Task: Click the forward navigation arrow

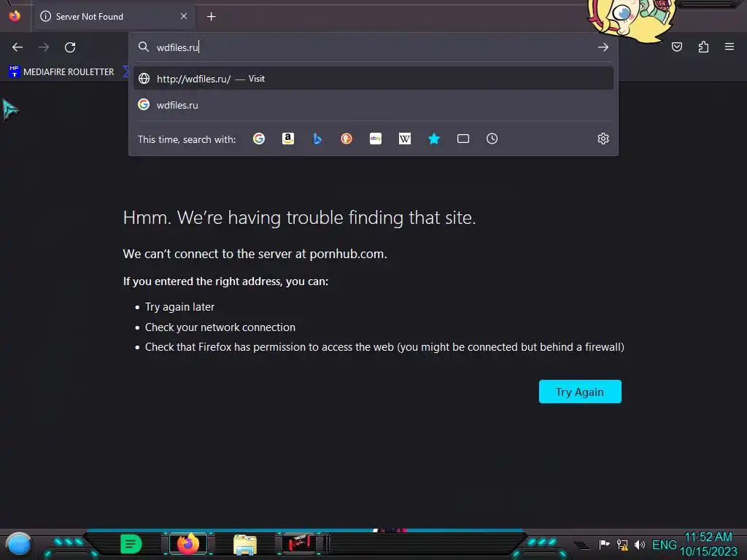Action: tap(44, 47)
